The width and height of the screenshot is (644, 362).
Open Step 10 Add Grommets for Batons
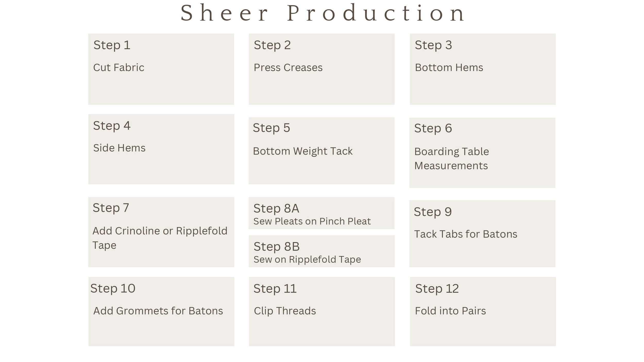pyautogui.click(x=161, y=312)
